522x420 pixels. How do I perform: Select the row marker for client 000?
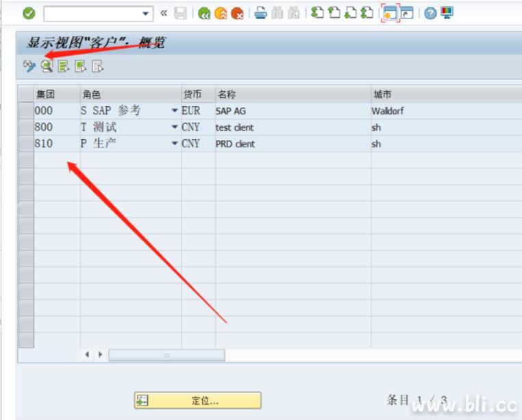[x=26, y=111]
